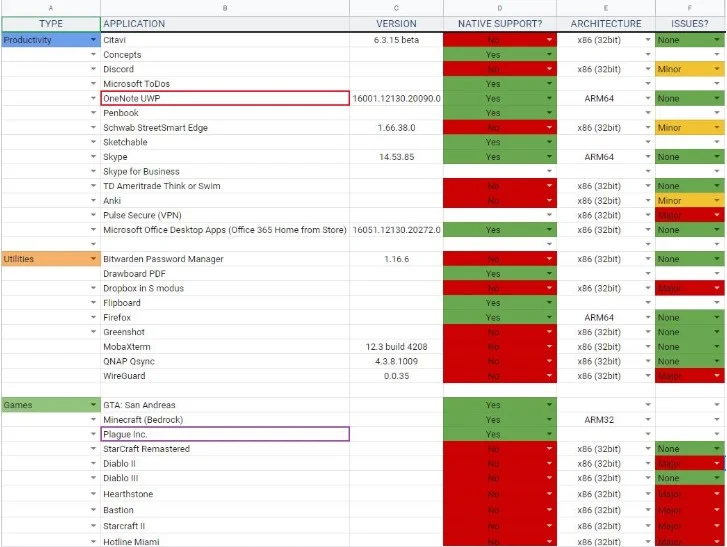727x547 pixels.
Task: Open Issues dropdown in OneNote UWP row
Action: pyautogui.click(x=717, y=98)
